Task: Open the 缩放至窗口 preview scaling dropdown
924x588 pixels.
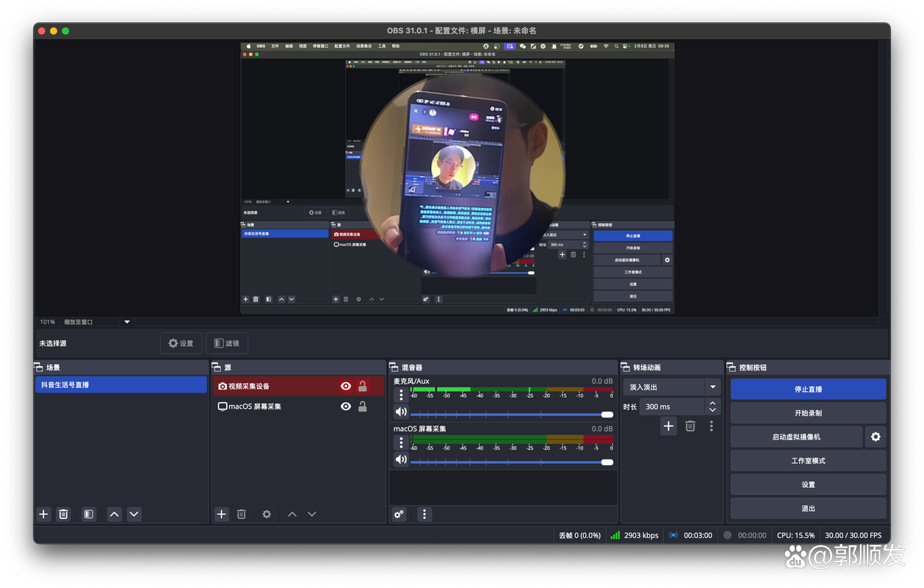Action: pyautogui.click(x=126, y=322)
